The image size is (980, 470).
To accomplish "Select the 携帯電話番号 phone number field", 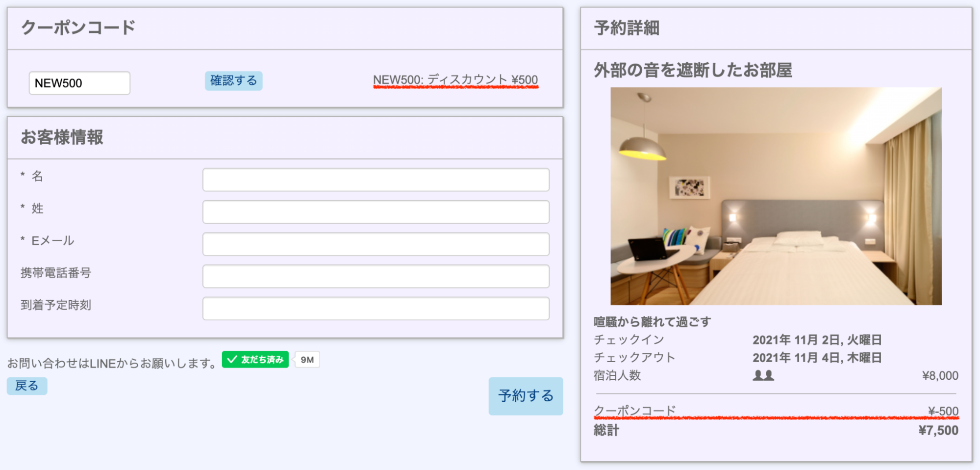I will click(376, 276).
